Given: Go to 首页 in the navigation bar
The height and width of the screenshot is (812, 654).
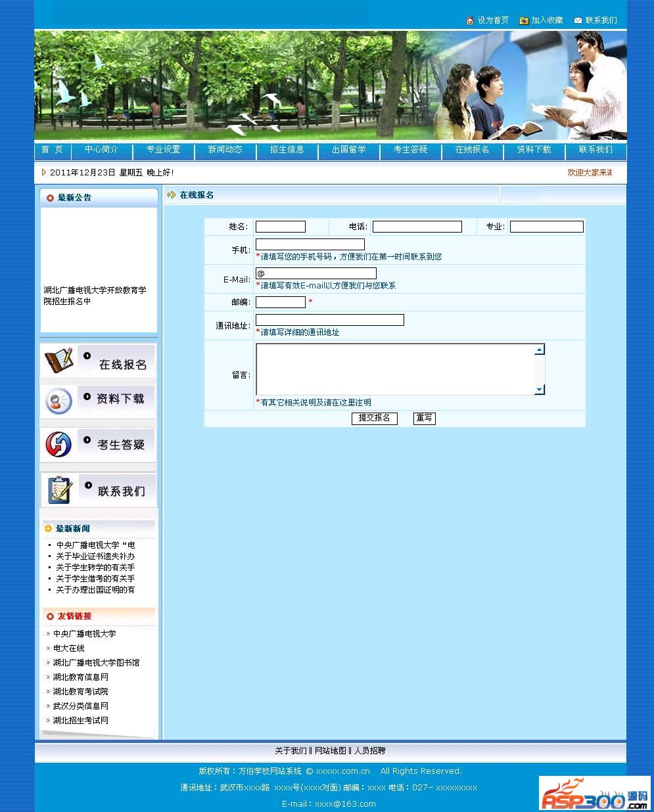Looking at the screenshot, I should [x=52, y=150].
